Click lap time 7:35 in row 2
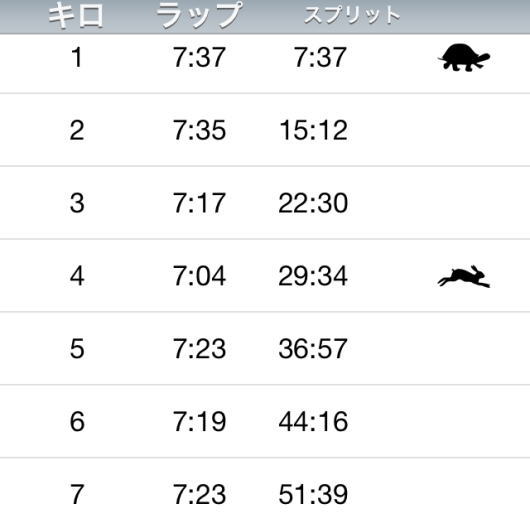The image size is (530, 518). pos(199,130)
